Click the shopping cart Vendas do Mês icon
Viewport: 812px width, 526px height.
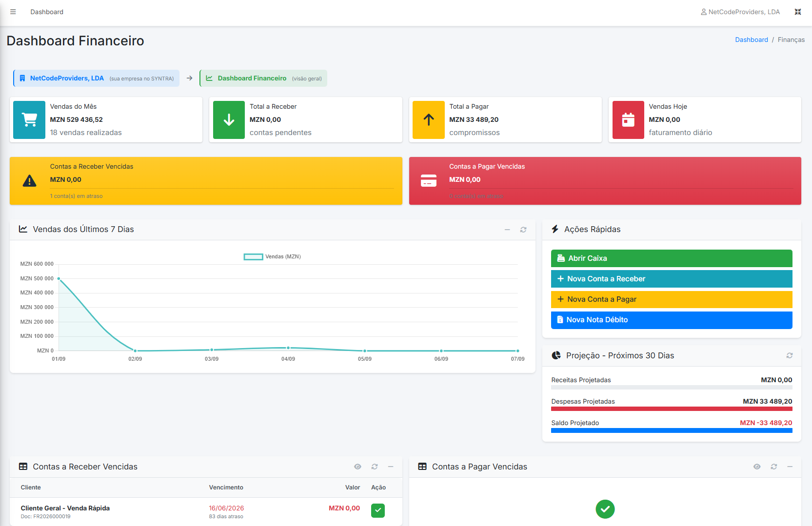click(29, 120)
